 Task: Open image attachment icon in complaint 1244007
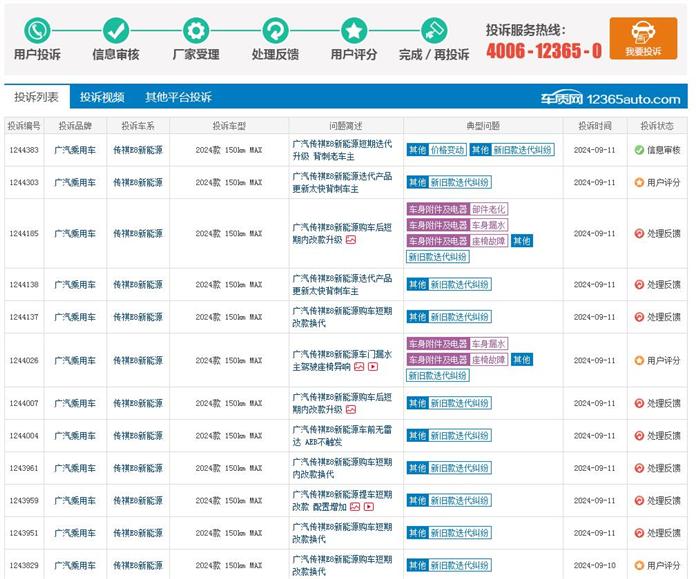351,410
